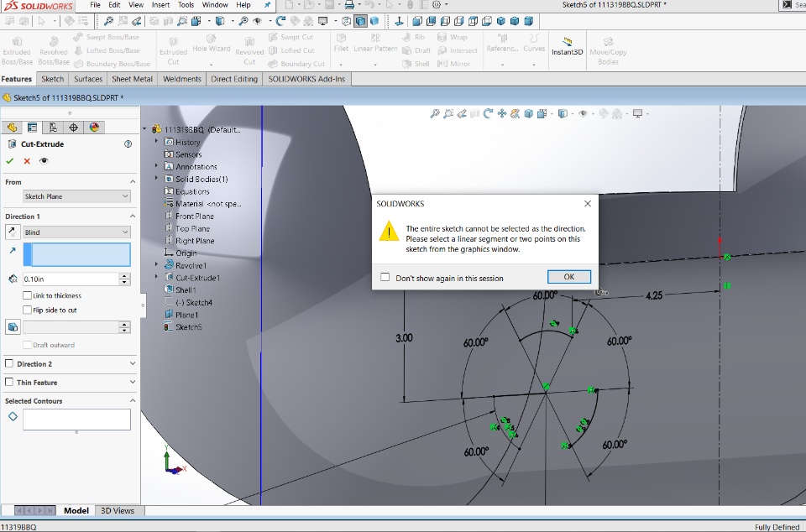806x532 pixels.
Task: Pin the menu bar with the pushpin
Action: [x=267, y=5]
